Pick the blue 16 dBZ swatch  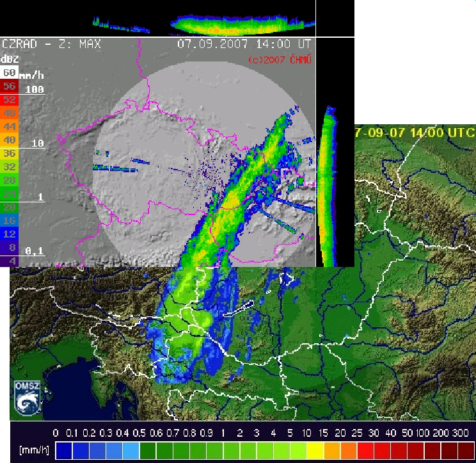9,220
